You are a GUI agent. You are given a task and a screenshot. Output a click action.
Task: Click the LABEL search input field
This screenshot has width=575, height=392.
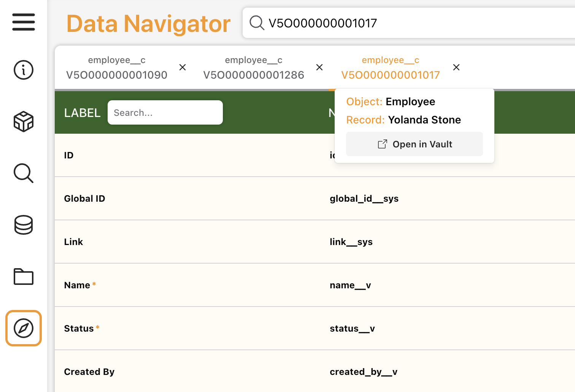click(x=165, y=112)
